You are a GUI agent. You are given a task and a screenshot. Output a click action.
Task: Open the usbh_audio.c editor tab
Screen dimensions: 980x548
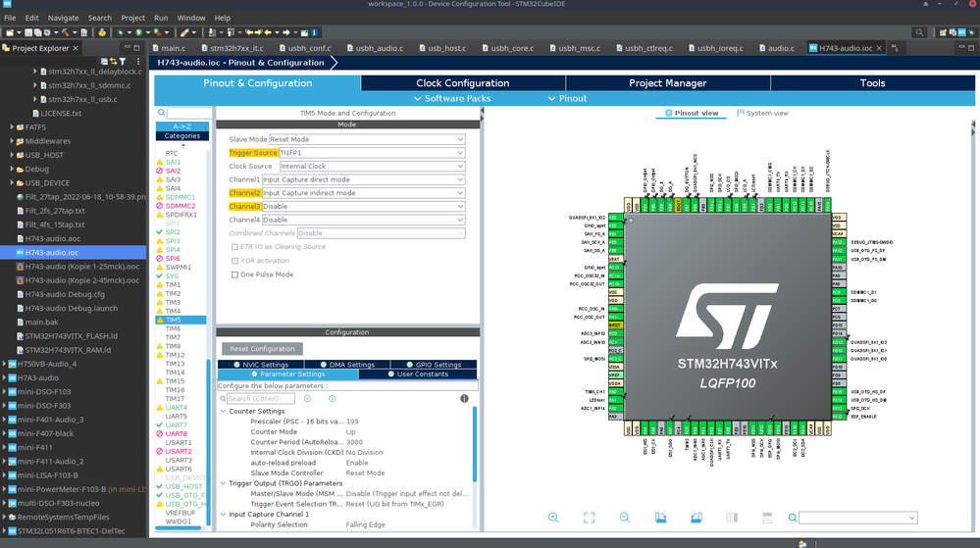tap(375, 48)
